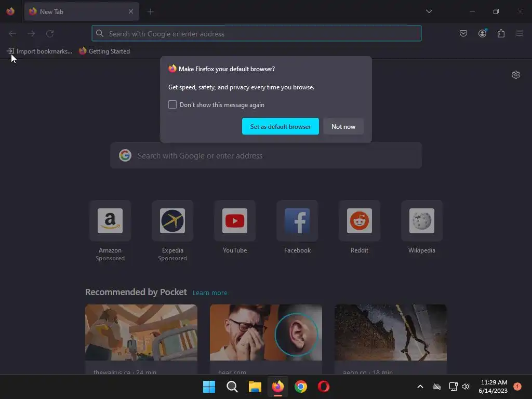Open a new tab with plus icon

(x=150, y=12)
